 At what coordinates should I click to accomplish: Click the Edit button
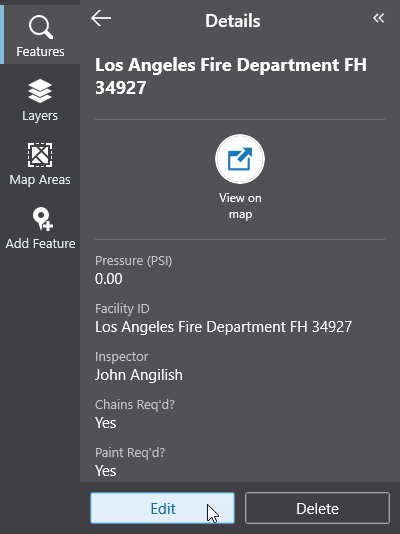(162, 508)
